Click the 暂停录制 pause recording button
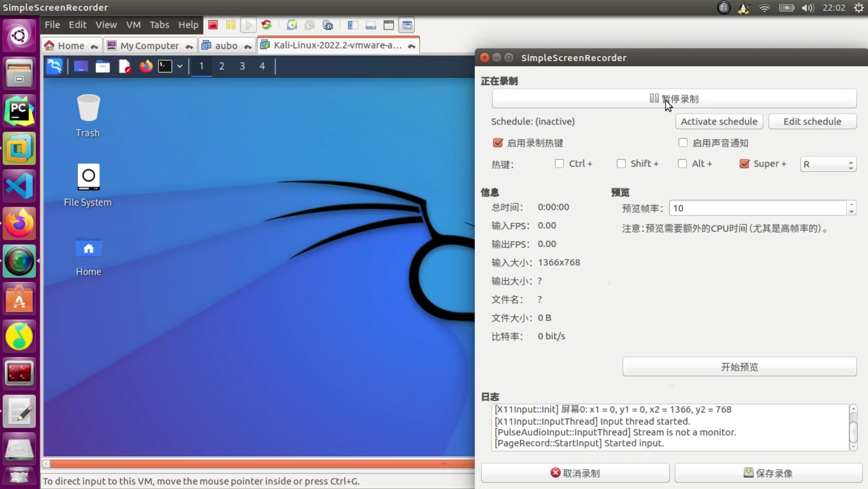This screenshot has height=489, width=868. point(674,99)
